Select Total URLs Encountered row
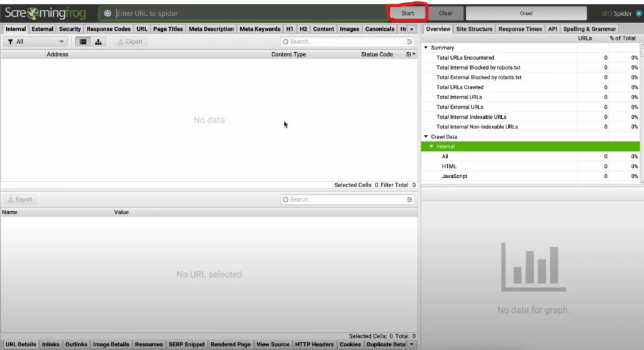Viewport: 644px width, 350px height. pyautogui.click(x=530, y=58)
